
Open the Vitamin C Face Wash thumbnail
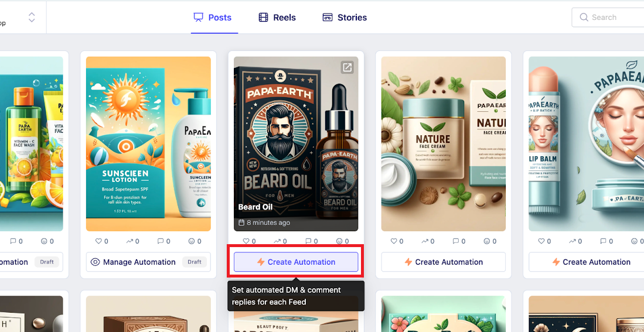pyautogui.click(x=31, y=143)
